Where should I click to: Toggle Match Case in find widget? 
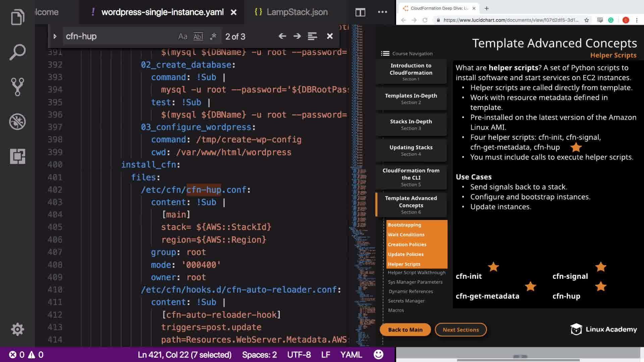[x=182, y=36]
